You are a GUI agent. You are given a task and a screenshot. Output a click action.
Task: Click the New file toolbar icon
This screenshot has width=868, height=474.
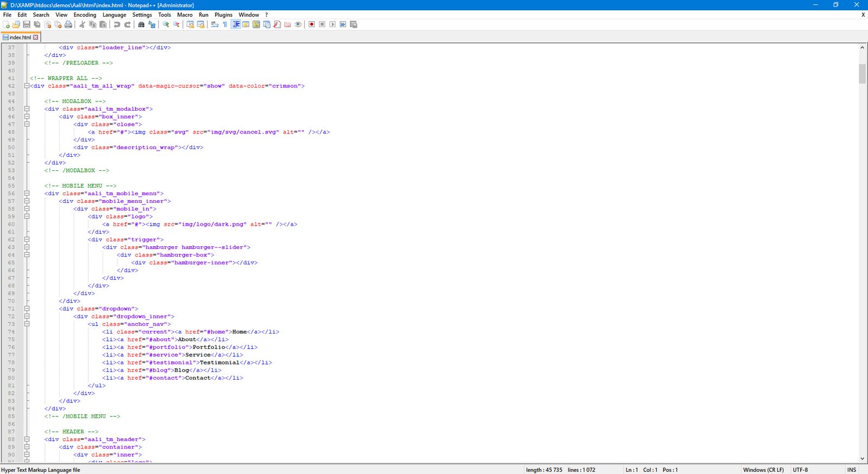(x=7, y=24)
